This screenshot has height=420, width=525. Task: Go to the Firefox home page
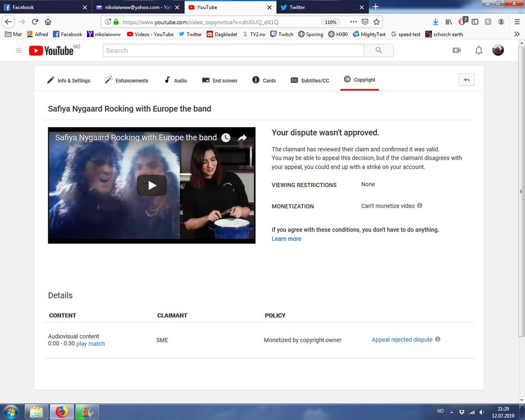click(x=48, y=22)
